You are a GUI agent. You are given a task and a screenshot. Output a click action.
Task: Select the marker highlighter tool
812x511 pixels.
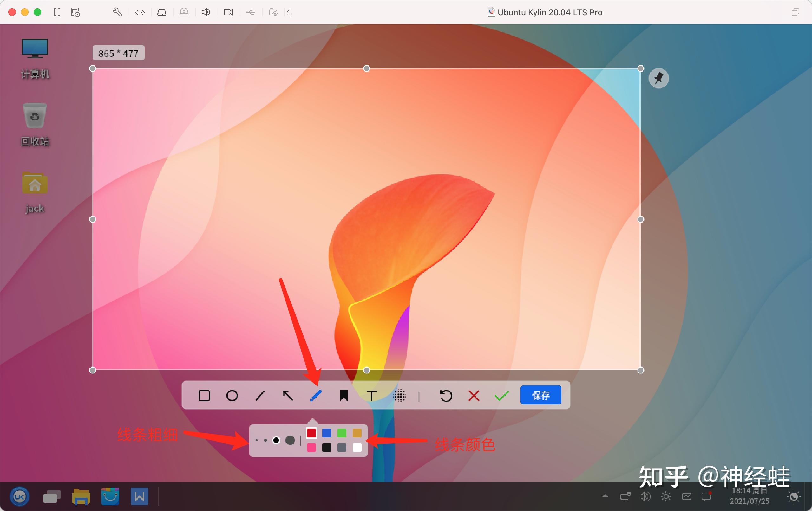pos(344,395)
